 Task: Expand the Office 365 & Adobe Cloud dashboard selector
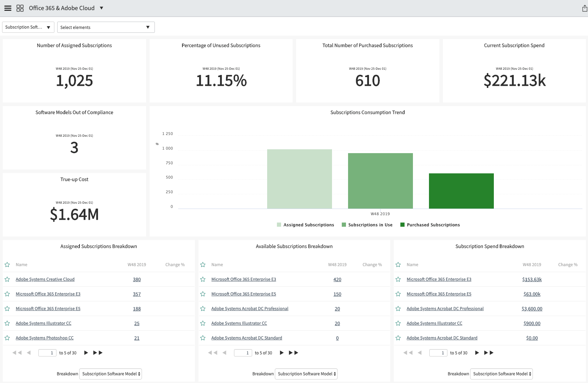[x=101, y=8]
